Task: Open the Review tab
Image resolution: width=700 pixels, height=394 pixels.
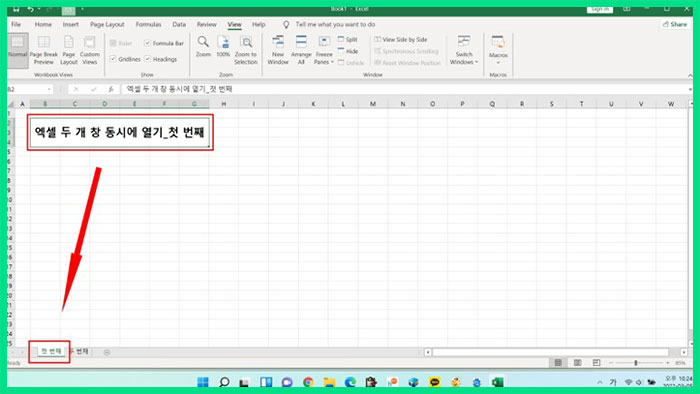Action: pyautogui.click(x=207, y=25)
